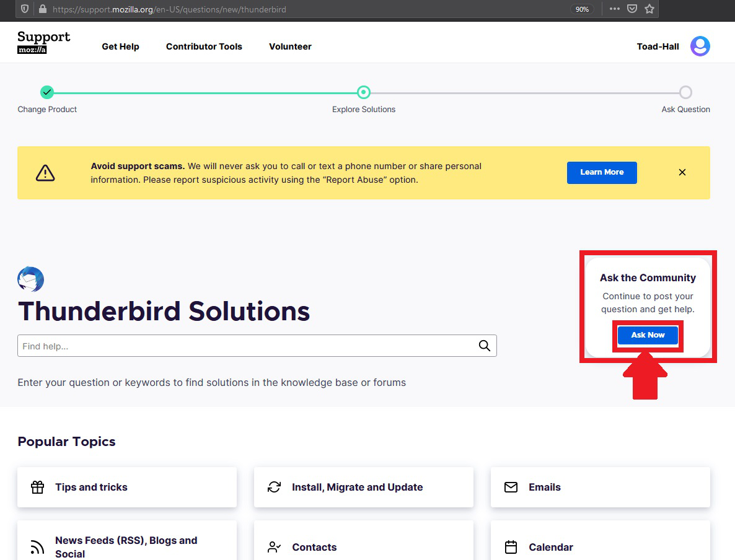This screenshot has width=735, height=560.
Task: Open the user avatar profile icon
Action: click(700, 46)
